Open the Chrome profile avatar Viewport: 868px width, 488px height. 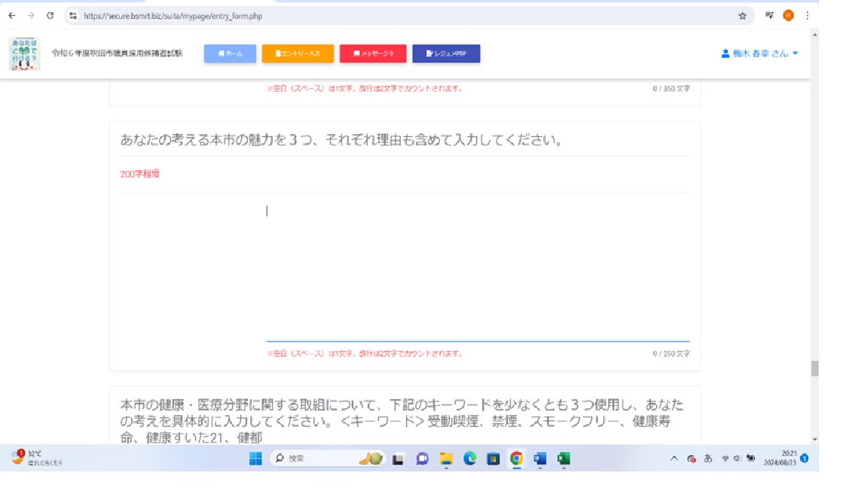coord(788,15)
